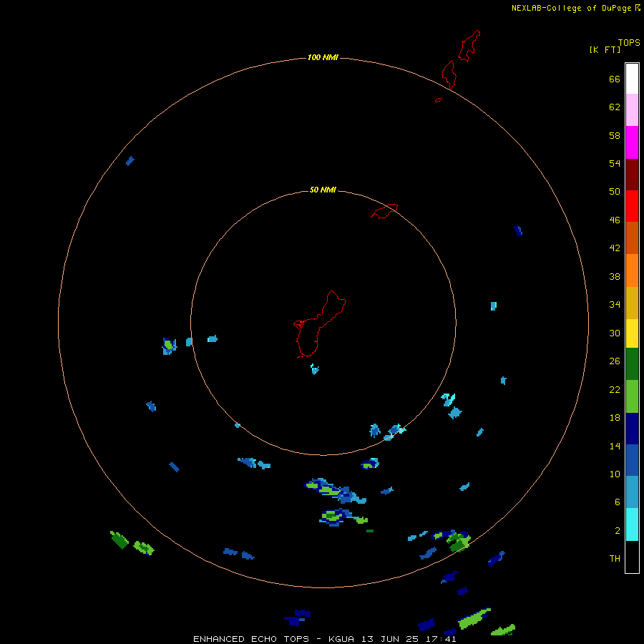Viewport: 644px width, 644px height.
Task: Select the light green 26 kft swatch
Action: (x=632, y=396)
